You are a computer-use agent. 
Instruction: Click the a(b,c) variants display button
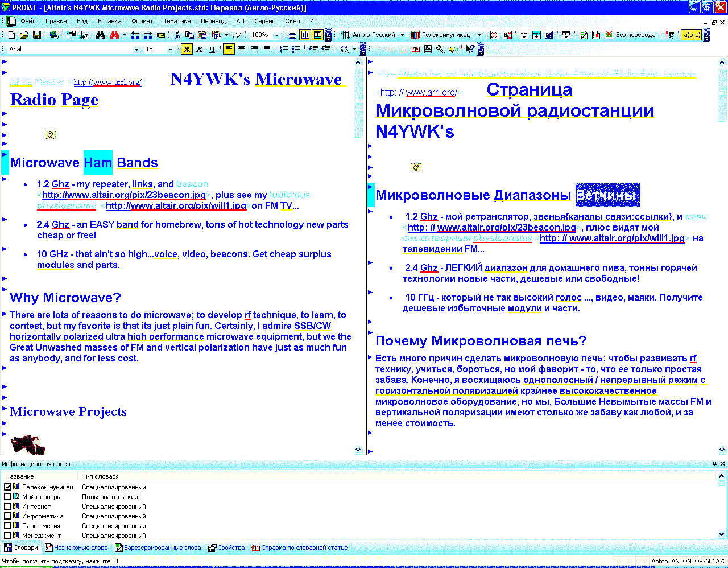tap(692, 35)
